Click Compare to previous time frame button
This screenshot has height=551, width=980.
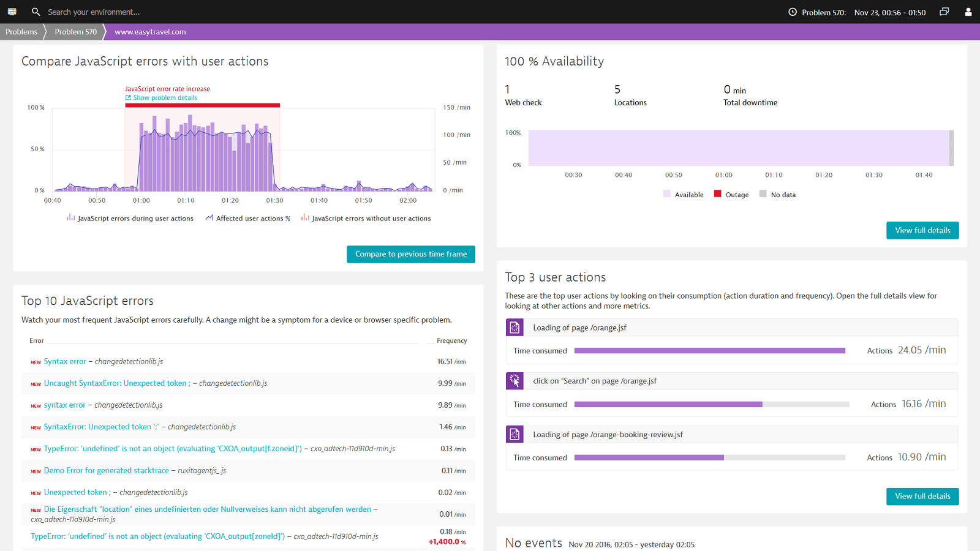click(x=411, y=254)
